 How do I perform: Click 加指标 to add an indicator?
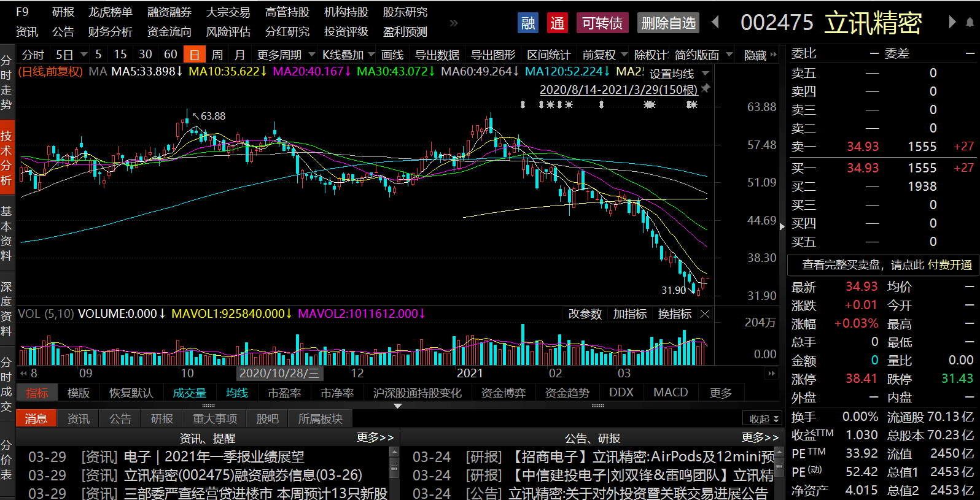click(630, 314)
